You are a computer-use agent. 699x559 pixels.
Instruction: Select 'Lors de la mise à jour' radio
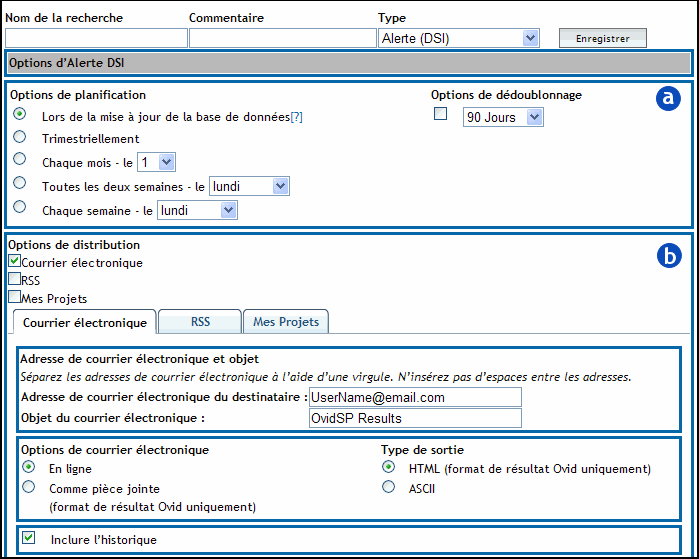pyautogui.click(x=19, y=114)
